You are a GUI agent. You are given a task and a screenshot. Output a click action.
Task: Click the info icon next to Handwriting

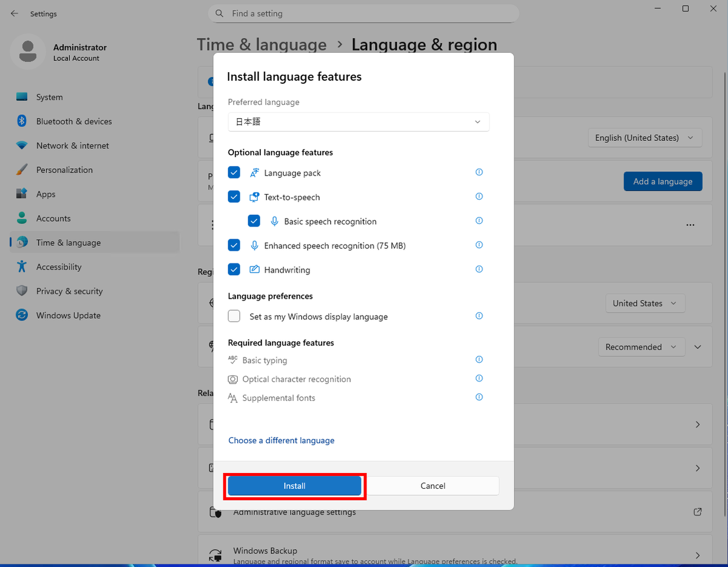point(479,269)
